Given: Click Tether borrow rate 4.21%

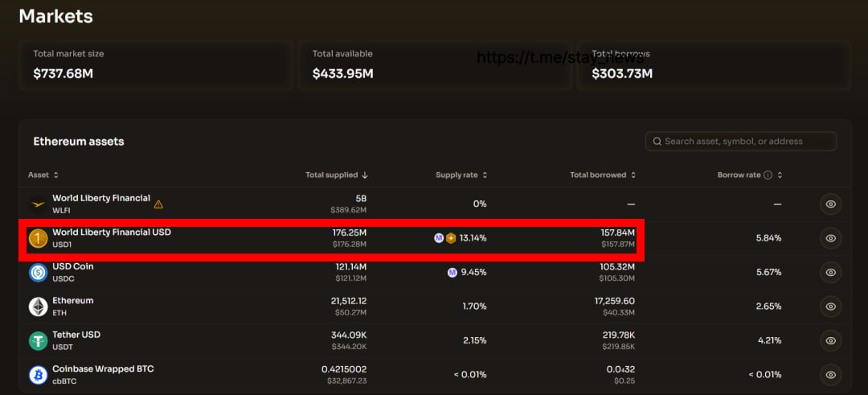Looking at the screenshot, I should click(x=769, y=340).
